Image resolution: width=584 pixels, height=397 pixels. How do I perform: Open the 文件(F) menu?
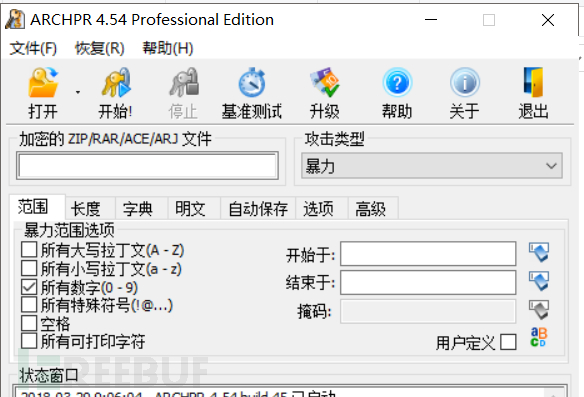click(x=33, y=48)
